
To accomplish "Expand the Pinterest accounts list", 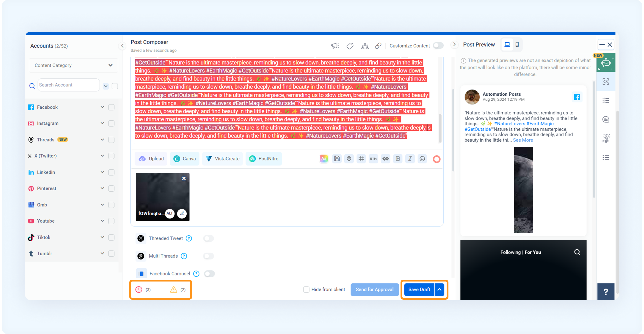I will click(x=102, y=188).
